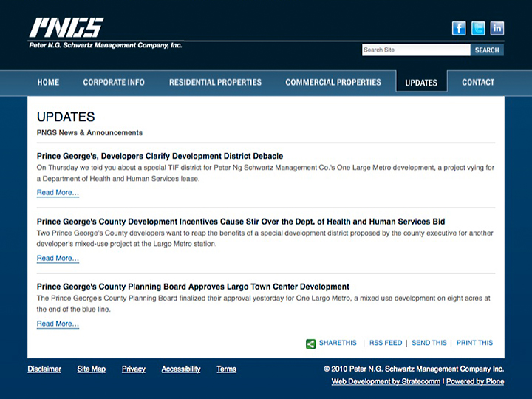This screenshot has height=399, width=532.
Task: Open the Site Map footer link
Action: coord(91,369)
